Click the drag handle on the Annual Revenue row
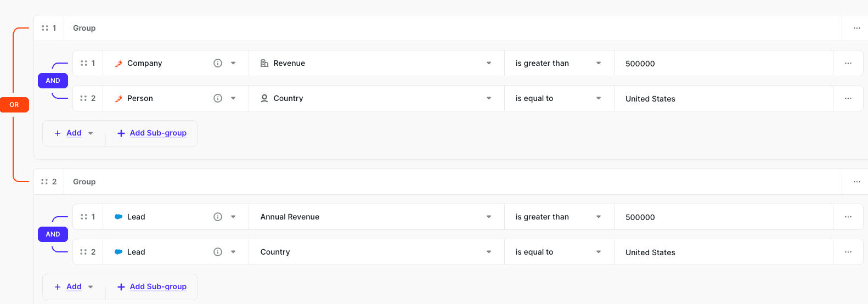This screenshot has height=304, width=868. tap(84, 217)
